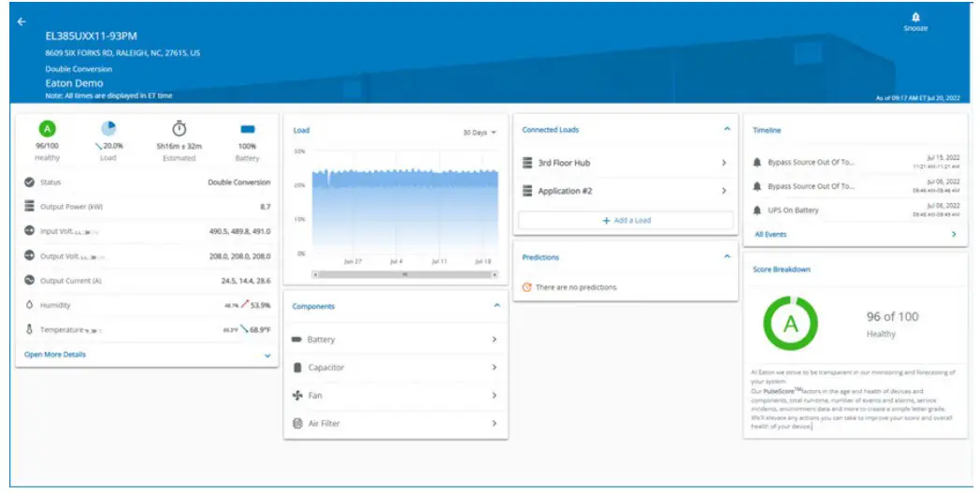This screenshot has height=493, width=980.
Task: Collapse the Predictions panel
Action: pyautogui.click(x=727, y=256)
